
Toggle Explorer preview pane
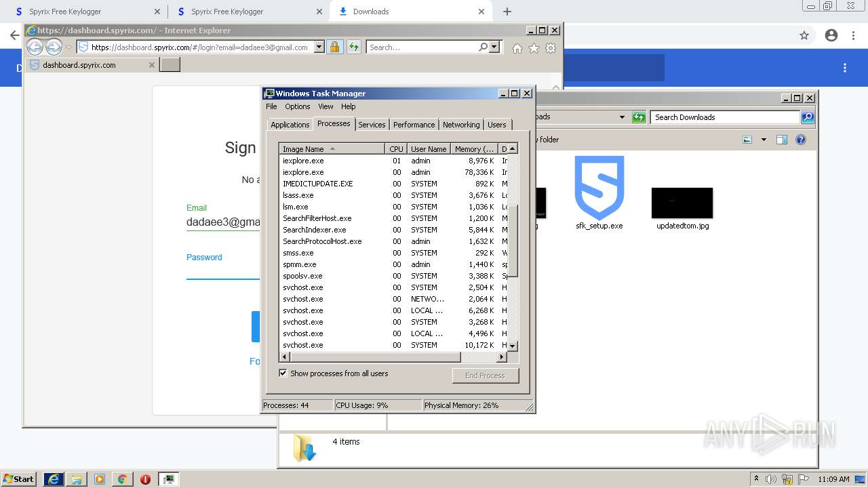point(782,140)
